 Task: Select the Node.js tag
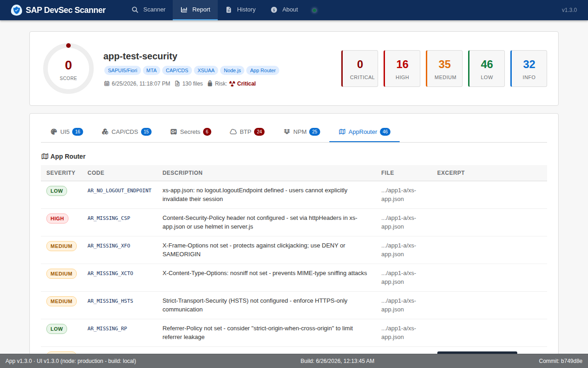(x=232, y=70)
